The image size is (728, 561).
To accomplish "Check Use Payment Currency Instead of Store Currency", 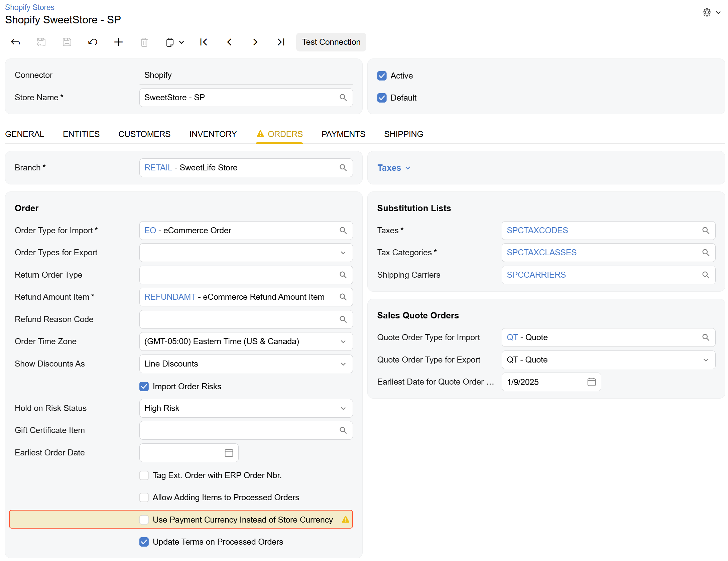I will pyautogui.click(x=144, y=520).
